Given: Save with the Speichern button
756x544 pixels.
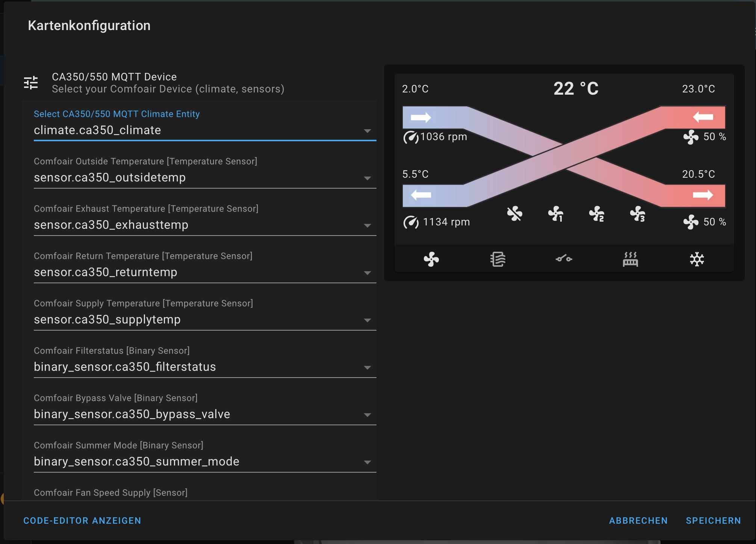Looking at the screenshot, I should pos(713,521).
